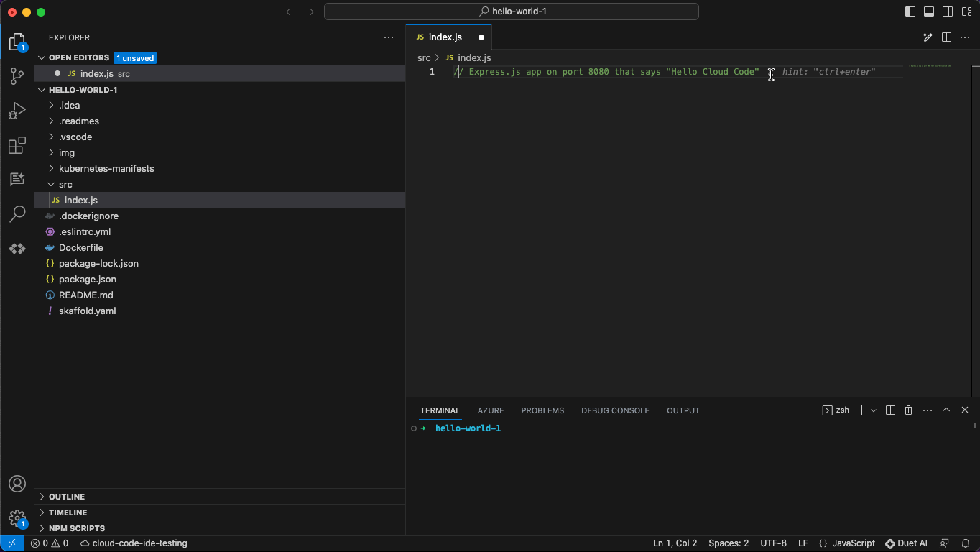The image size is (980, 552).
Task: Open the notifications bell
Action: pos(965,543)
